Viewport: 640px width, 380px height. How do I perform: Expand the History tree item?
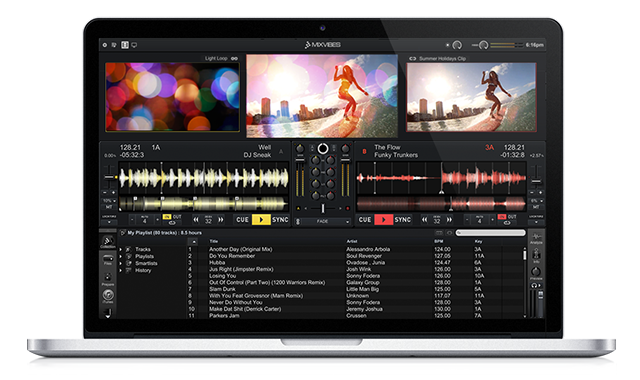click(121, 270)
